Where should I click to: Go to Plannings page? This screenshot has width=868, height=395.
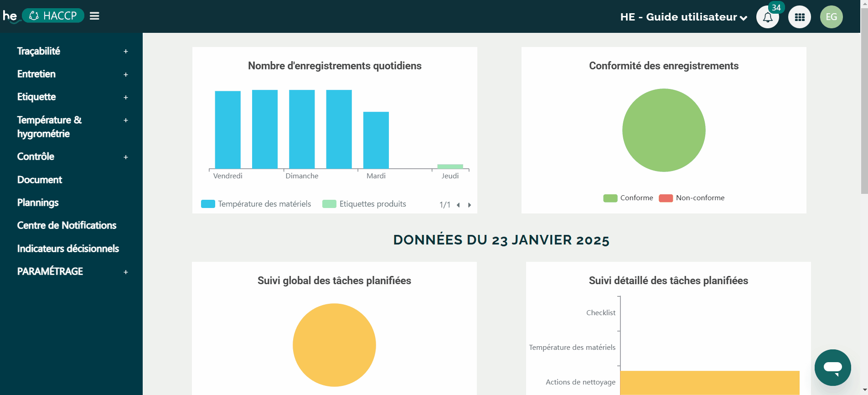point(38,203)
